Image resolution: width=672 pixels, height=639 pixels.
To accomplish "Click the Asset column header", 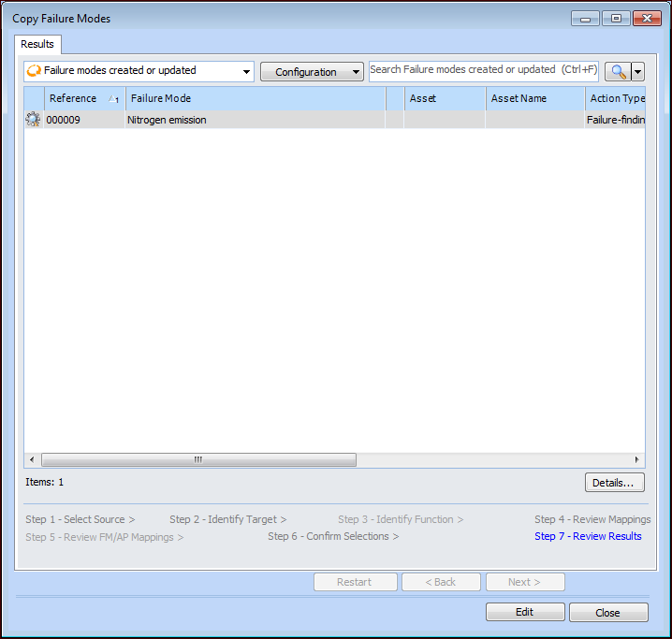I will coord(445,98).
